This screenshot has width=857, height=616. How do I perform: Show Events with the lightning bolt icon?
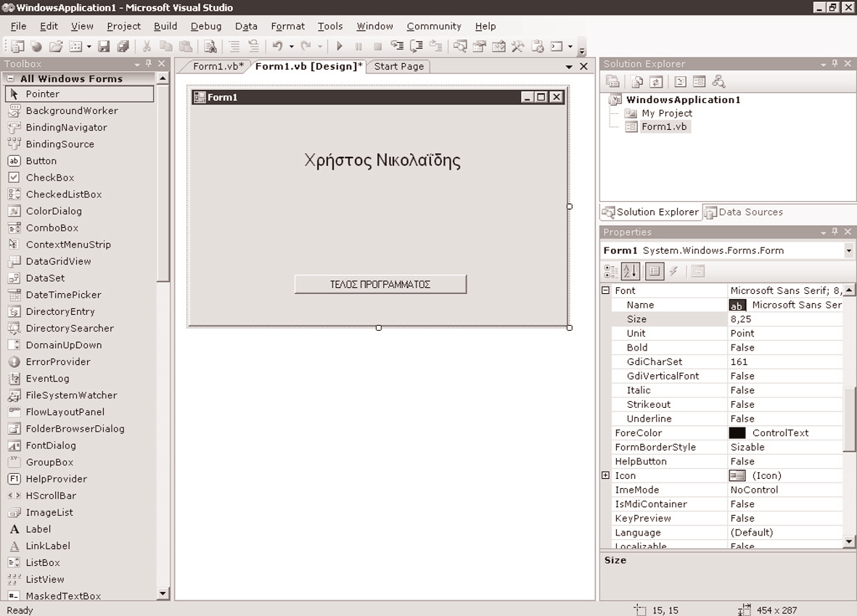pyautogui.click(x=674, y=271)
